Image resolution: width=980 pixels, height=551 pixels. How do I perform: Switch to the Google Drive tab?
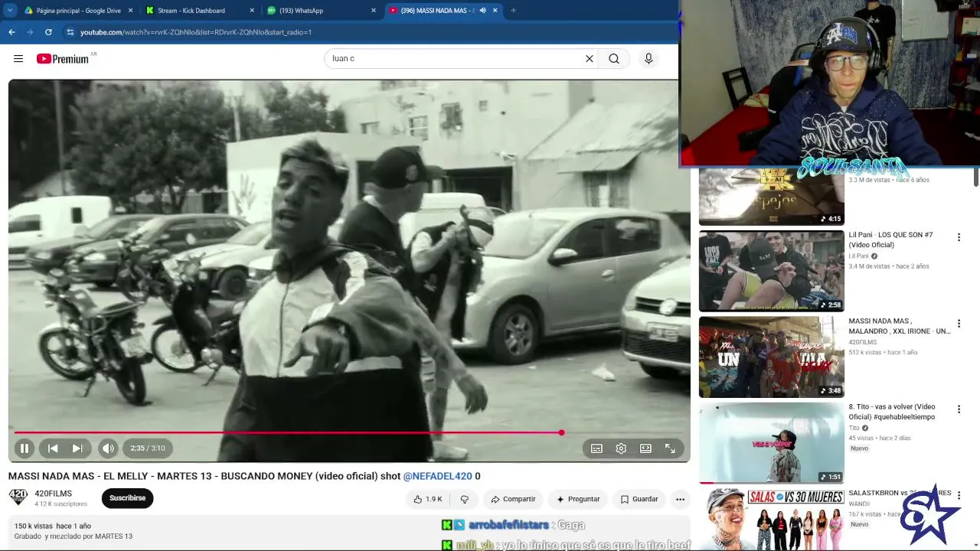click(78, 11)
